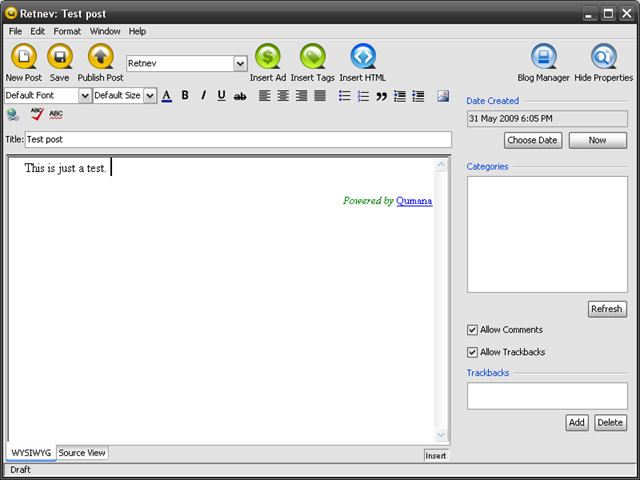This screenshot has height=480, width=640.
Task: Toggle strikethrough formatting
Action: point(240,96)
